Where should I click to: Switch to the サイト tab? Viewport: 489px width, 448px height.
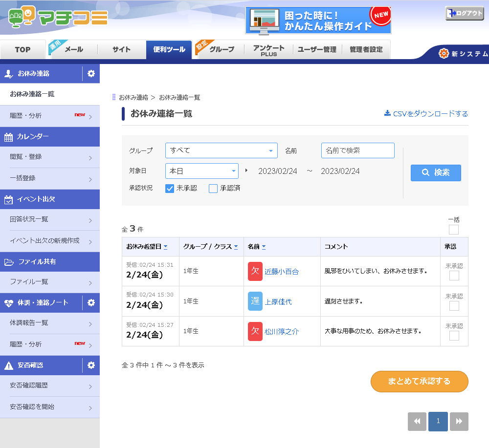point(122,49)
